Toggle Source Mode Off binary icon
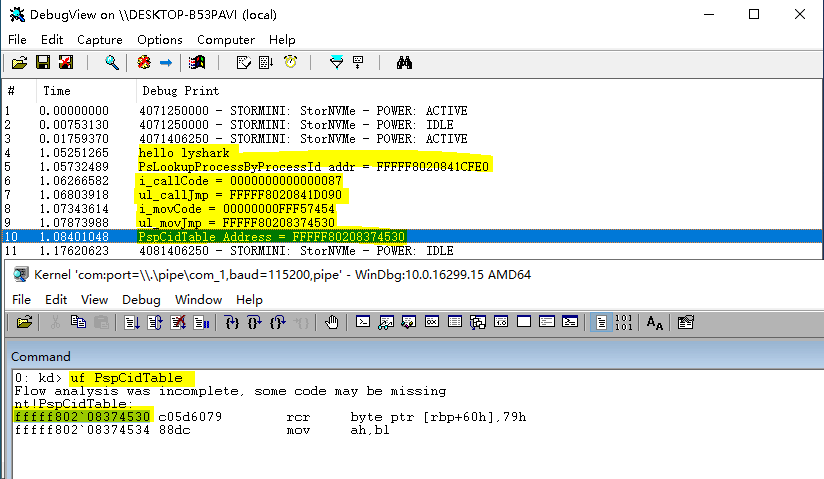The width and height of the screenshot is (824, 479). coord(624,322)
